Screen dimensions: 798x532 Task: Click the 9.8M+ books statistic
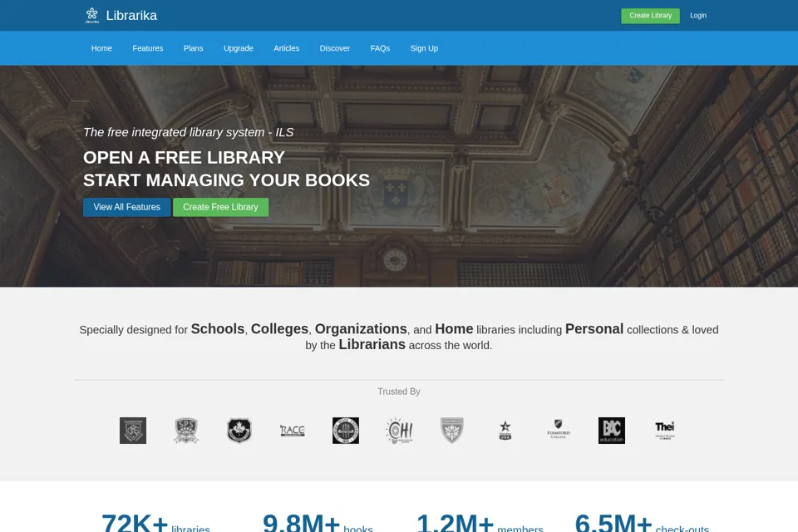coord(318,524)
